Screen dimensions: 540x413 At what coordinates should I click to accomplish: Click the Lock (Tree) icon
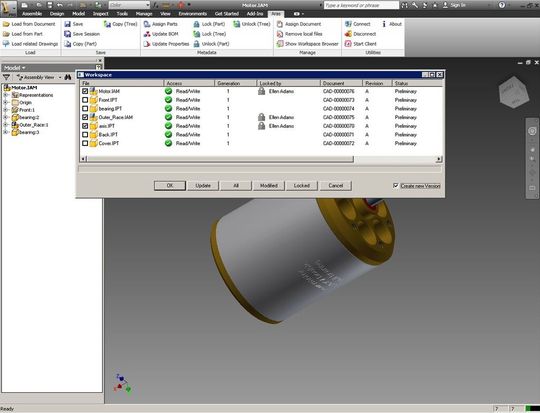pyautogui.click(x=196, y=34)
